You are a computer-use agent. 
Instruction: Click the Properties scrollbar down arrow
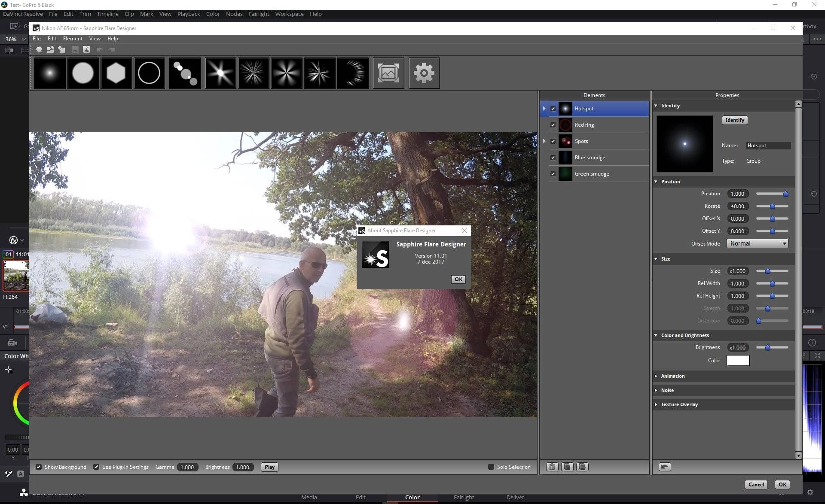[x=798, y=455]
